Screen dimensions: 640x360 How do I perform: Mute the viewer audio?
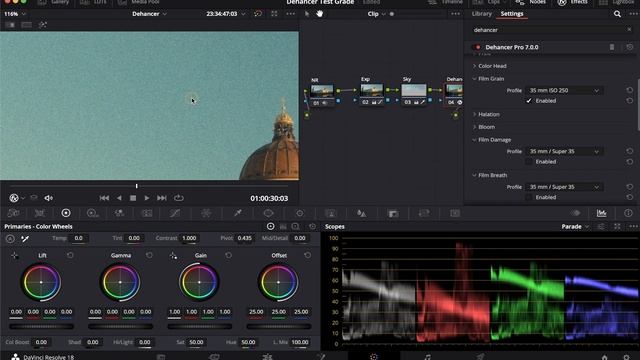pos(49,198)
